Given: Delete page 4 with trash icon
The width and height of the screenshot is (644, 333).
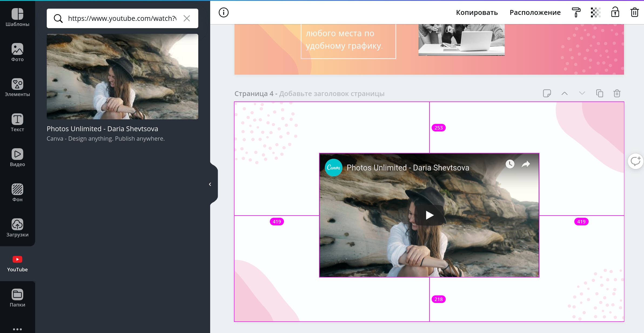Looking at the screenshot, I should 617,94.
